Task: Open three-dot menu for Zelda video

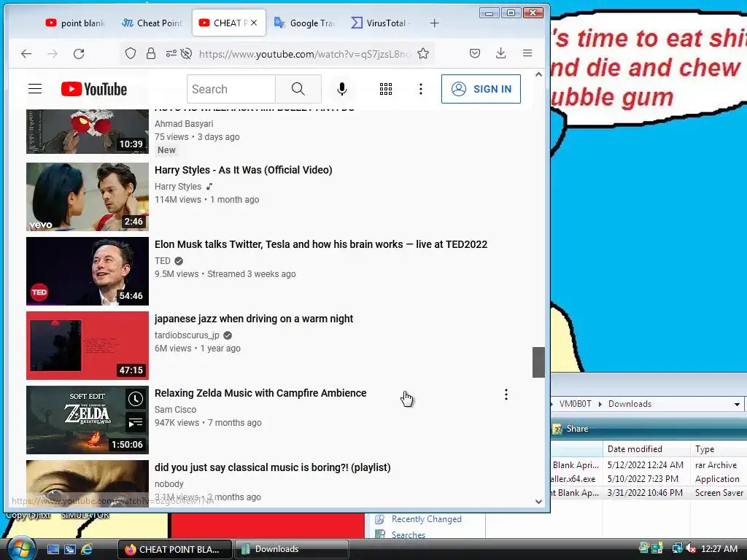Action: coord(506,394)
